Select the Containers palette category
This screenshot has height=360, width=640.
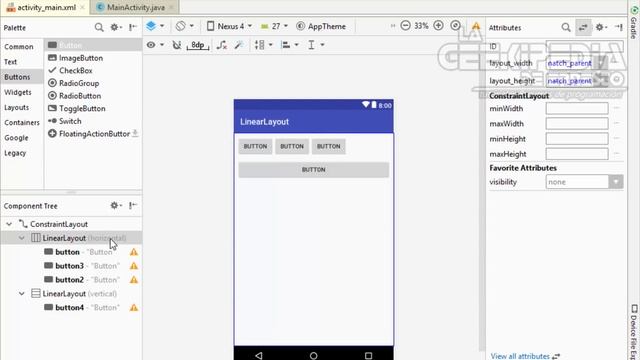coord(22,122)
